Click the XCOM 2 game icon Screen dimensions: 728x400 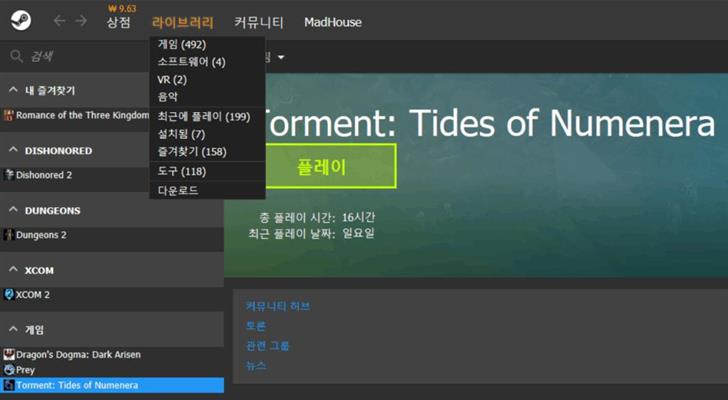9,295
